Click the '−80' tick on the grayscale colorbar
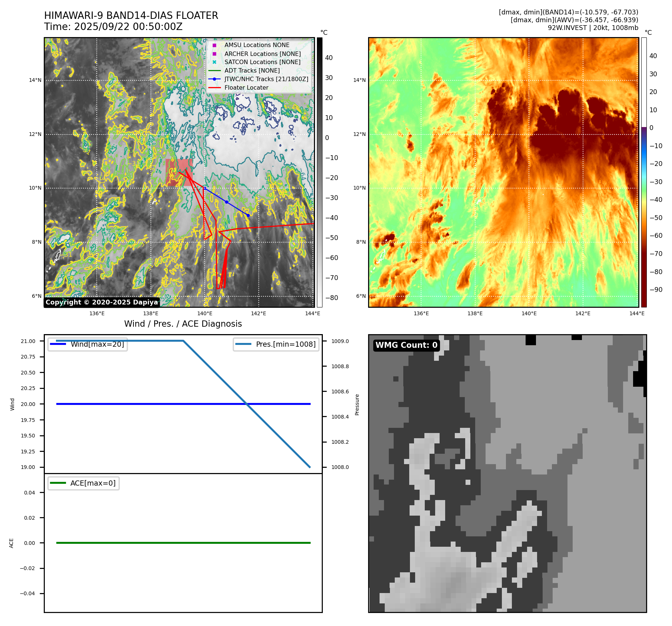 click(332, 298)
